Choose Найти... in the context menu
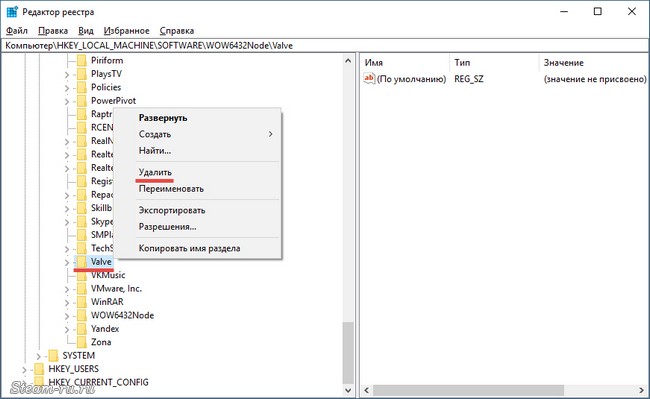Image resolution: width=650 pixels, height=399 pixels. coord(198,151)
